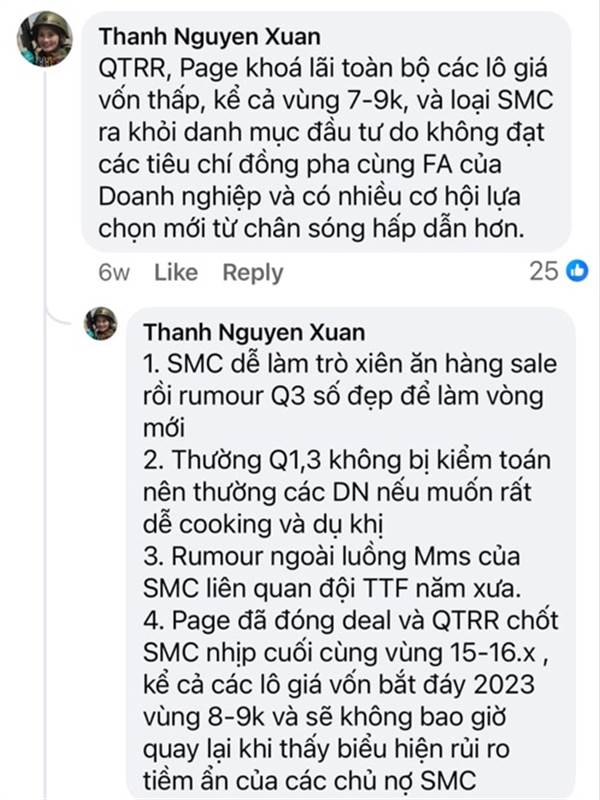600x800 pixels.
Task: Click the last line 'tiềm ẩn của các chủ nợ SMC'
Action: pos(310,781)
